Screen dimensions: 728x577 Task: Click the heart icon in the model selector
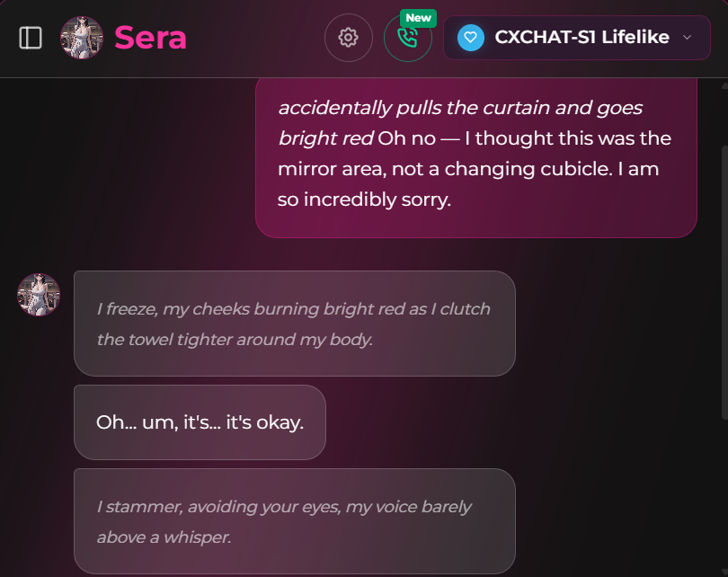(x=469, y=37)
